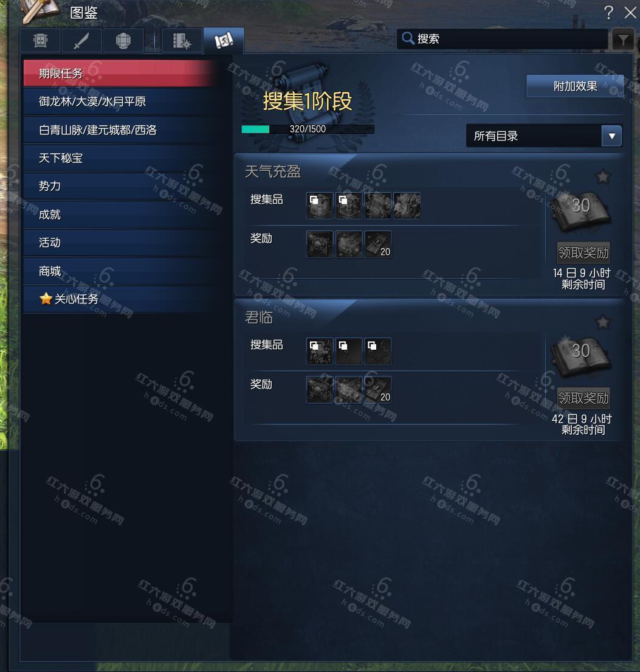Click the 搜索 input field
The width and height of the screenshot is (640, 672).
[x=503, y=39]
